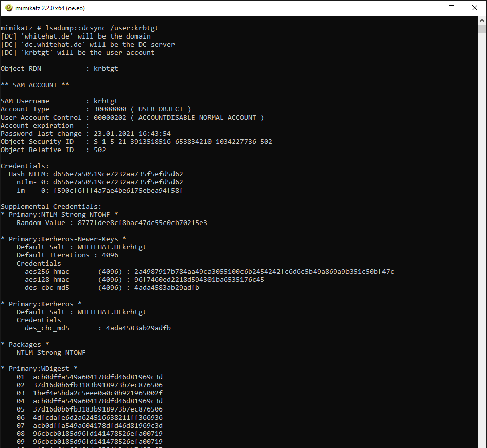Screen dimensions: 487x448
Task: Click Primary:Kerberos-Newer-Keys header
Action: click(x=63, y=239)
